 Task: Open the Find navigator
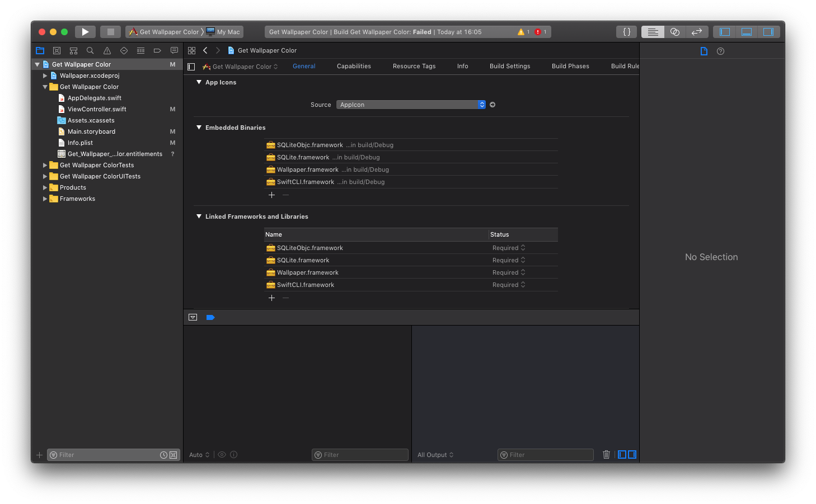[90, 50]
